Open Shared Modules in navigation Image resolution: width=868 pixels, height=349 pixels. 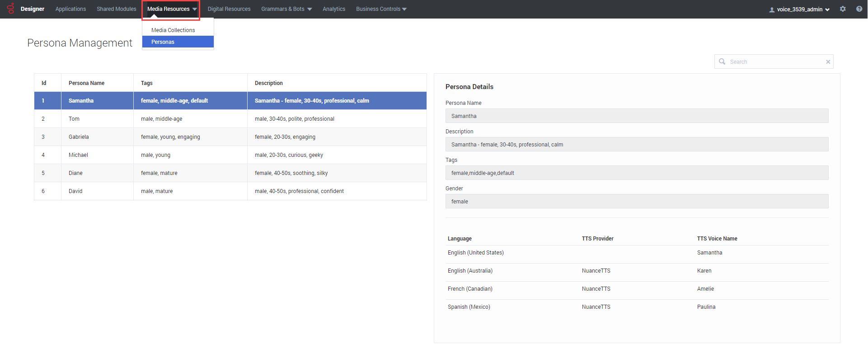click(x=116, y=9)
